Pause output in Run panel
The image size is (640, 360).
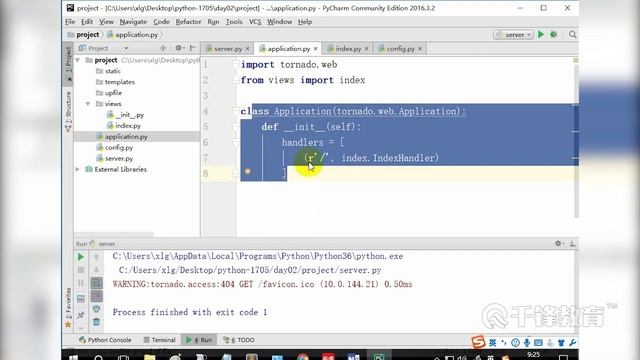(81, 283)
